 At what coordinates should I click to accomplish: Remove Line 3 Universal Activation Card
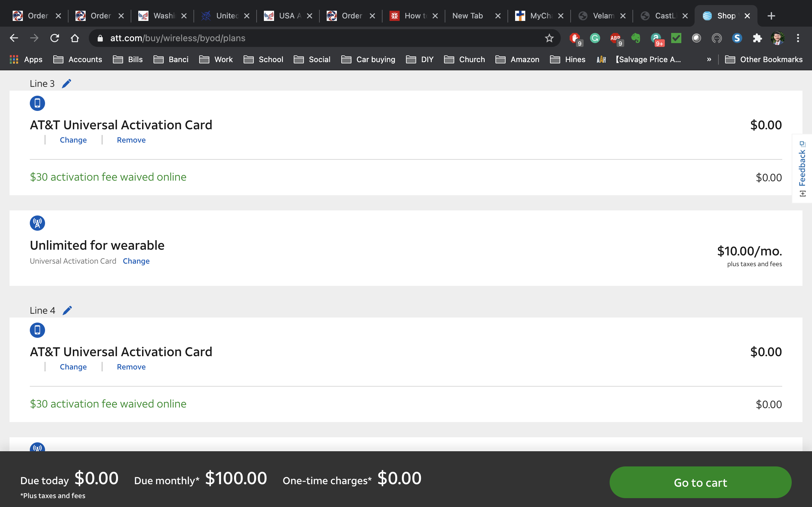[x=131, y=140]
